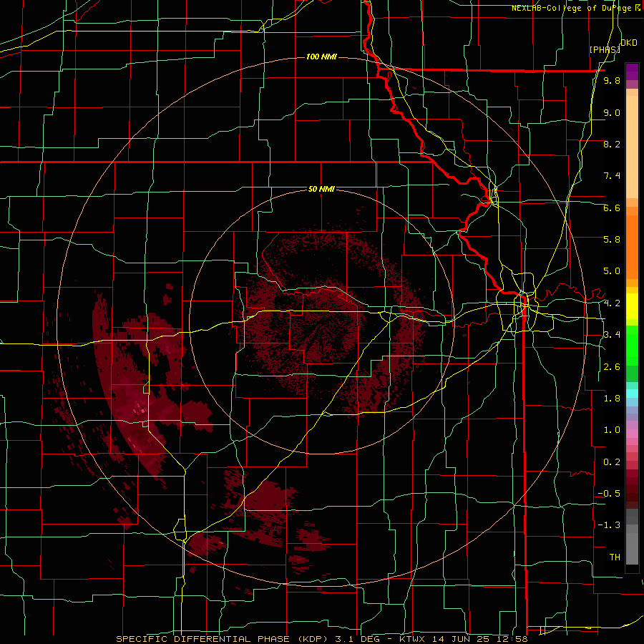This screenshot has width=644, height=644.
Task: Click the 4.2 scale value
Action: [x=612, y=303]
